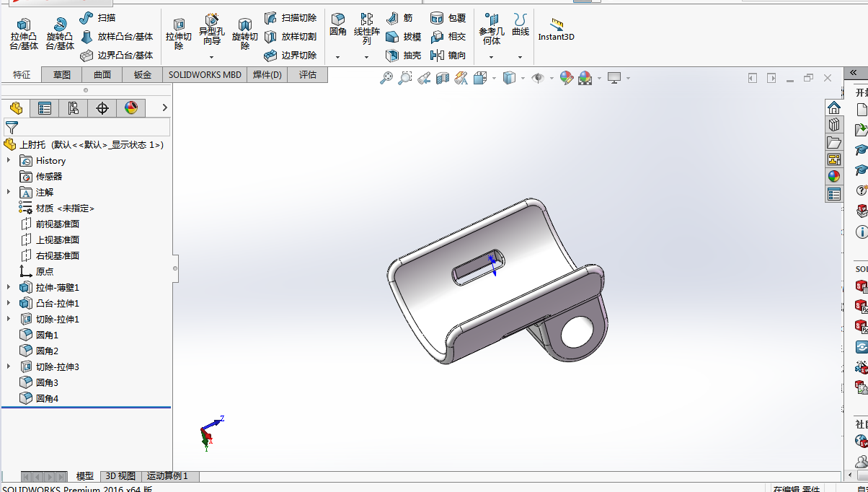Click the 抽壳 shell tool
Image resolution: width=868 pixels, height=492 pixels.
pyautogui.click(x=404, y=55)
